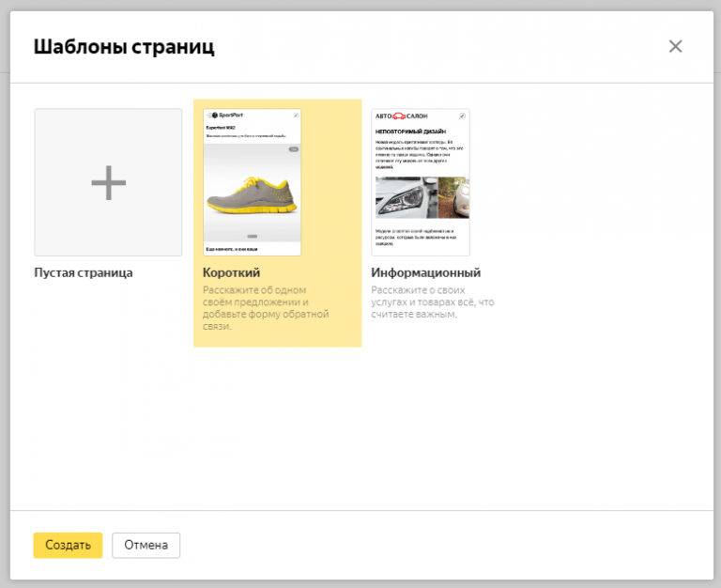
Task: Click the plus icon for an empty page
Action: click(108, 182)
